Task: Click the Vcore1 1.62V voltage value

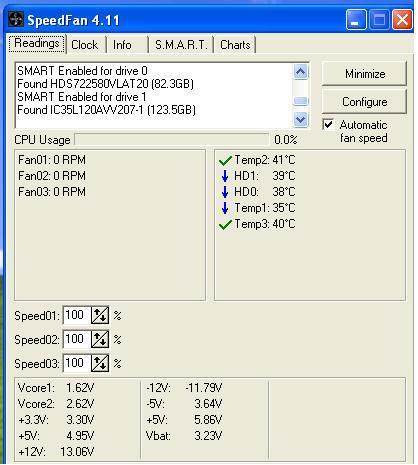Action: (x=80, y=388)
